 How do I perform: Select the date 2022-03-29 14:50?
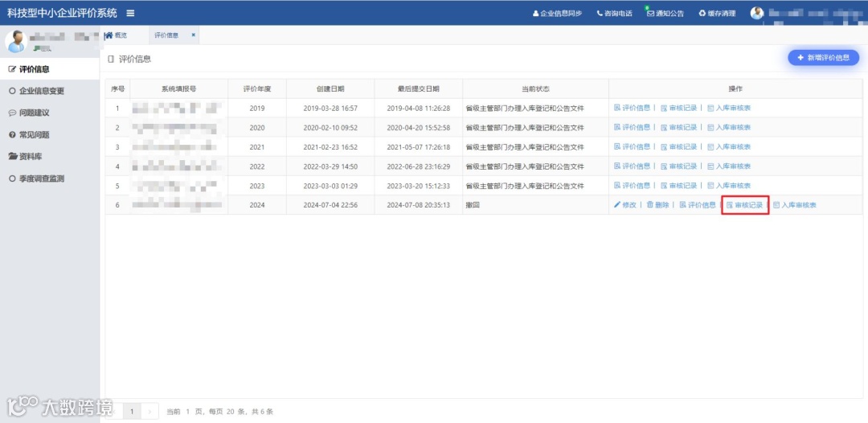click(330, 166)
